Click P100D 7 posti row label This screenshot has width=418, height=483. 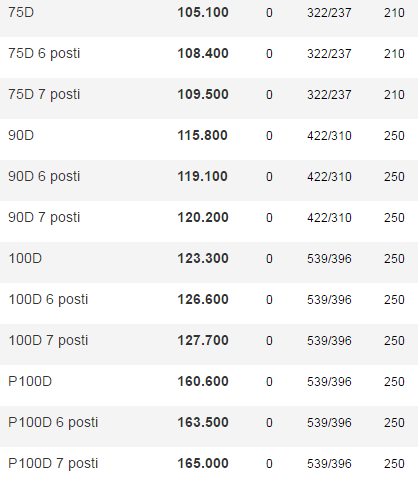point(53,464)
